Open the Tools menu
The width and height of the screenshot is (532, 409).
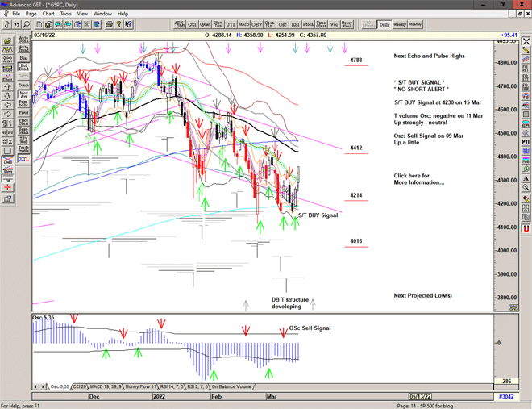point(65,14)
